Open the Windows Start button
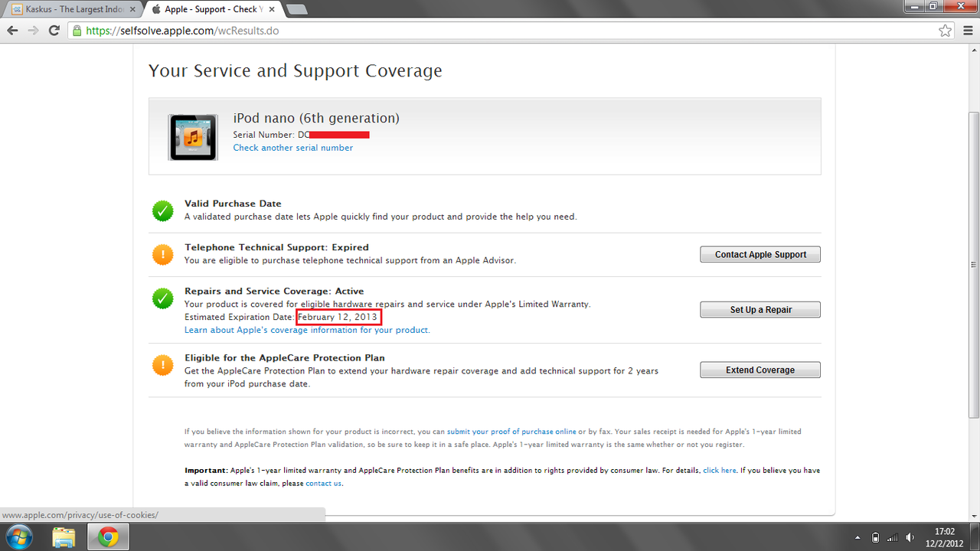 (18, 536)
